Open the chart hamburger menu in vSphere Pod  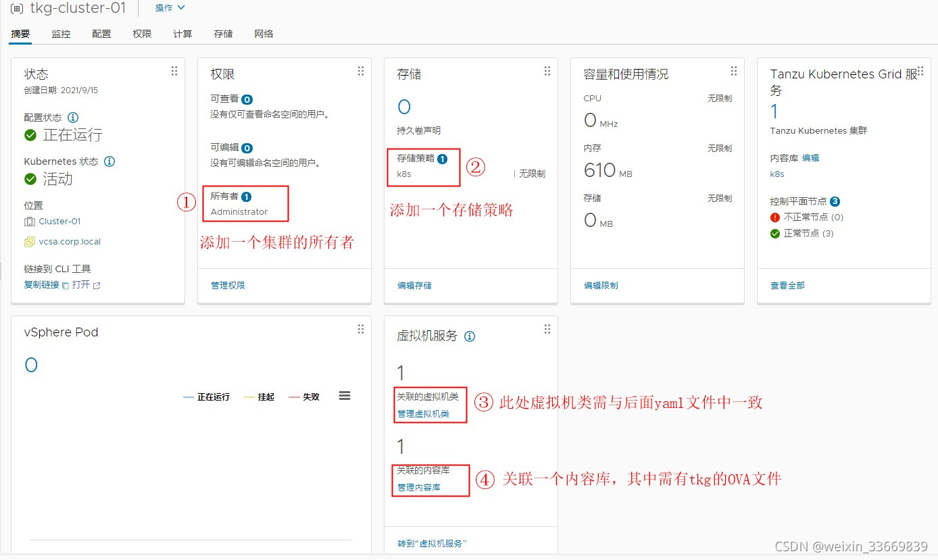tap(345, 396)
